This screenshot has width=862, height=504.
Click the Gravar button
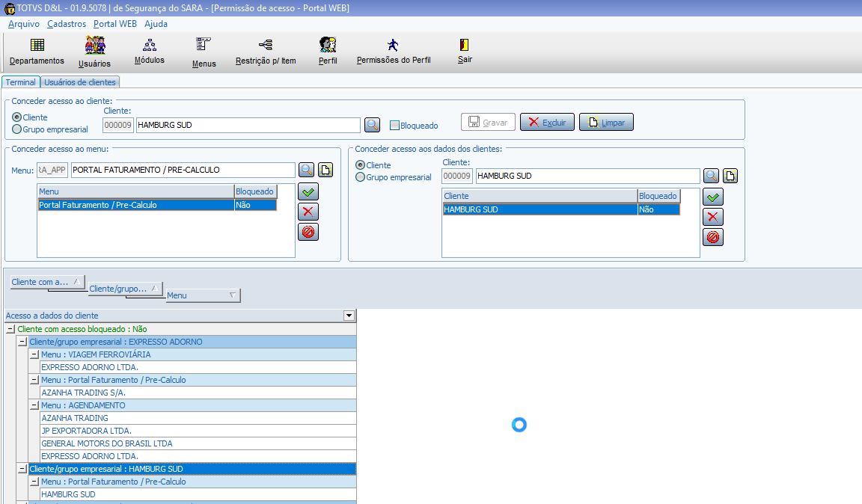click(x=488, y=122)
